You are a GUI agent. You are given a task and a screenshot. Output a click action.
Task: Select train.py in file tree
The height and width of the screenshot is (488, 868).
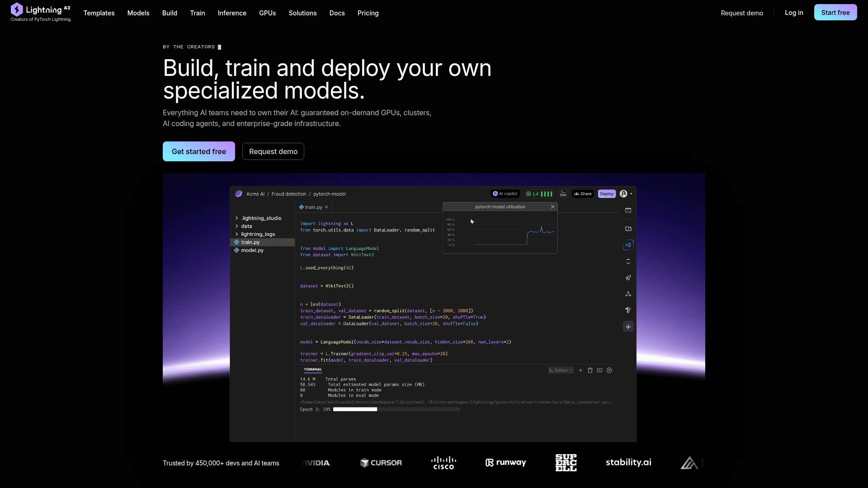263,243
